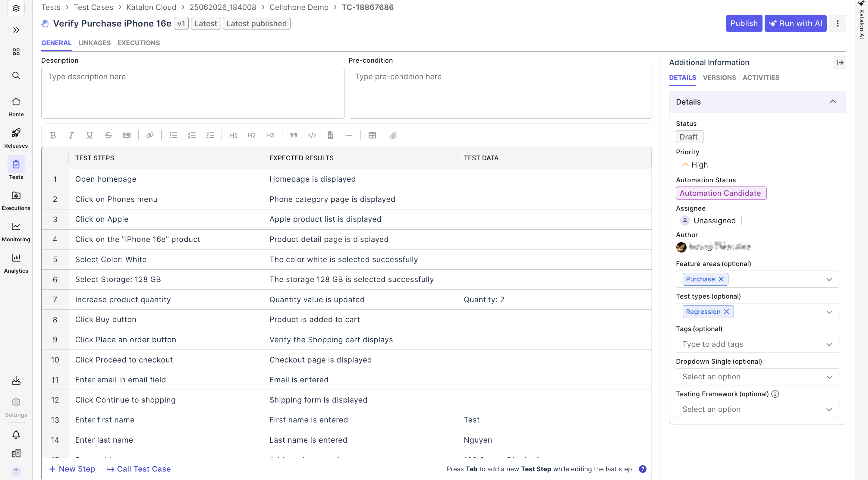Insert a checklist
This screenshot has height=480, width=868.
coord(210,135)
